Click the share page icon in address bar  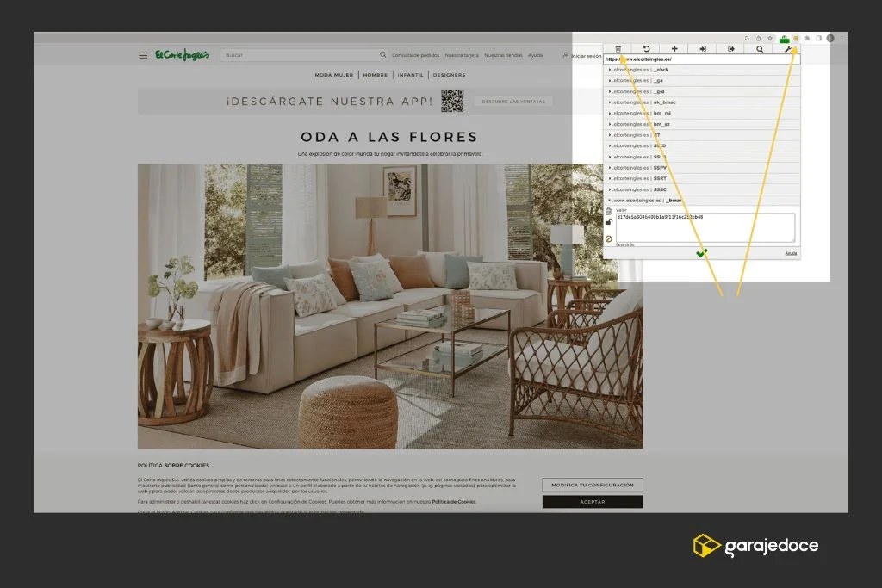pyautogui.click(x=758, y=38)
